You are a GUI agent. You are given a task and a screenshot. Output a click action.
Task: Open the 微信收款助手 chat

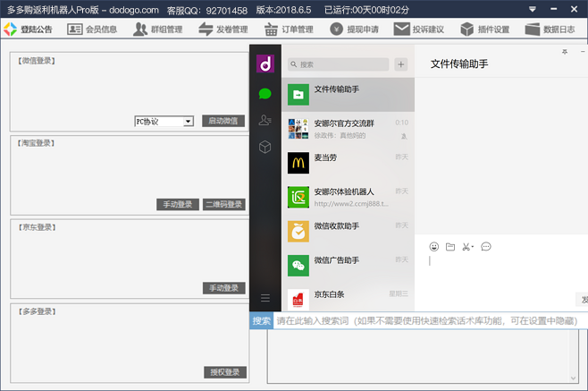pos(348,232)
